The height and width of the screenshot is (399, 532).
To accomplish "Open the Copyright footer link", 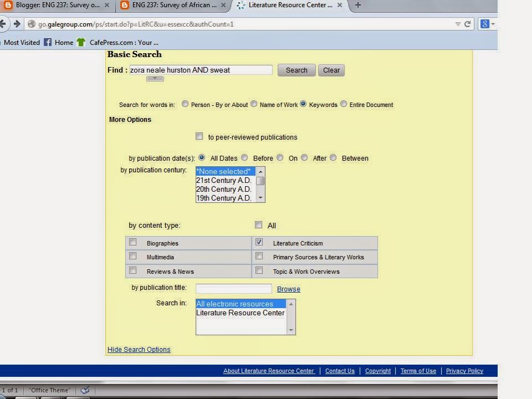I will 378,371.
